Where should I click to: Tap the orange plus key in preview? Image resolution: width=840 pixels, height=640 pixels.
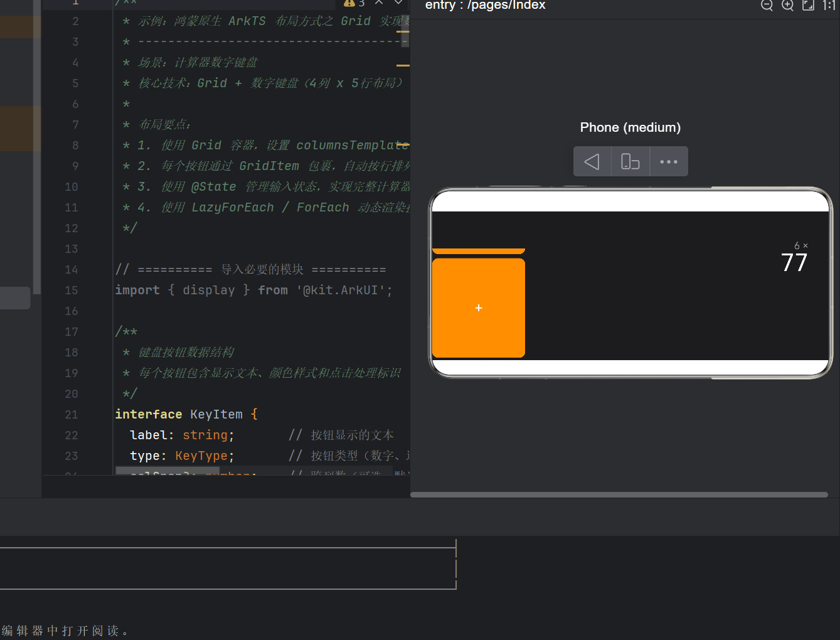(x=479, y=307)
